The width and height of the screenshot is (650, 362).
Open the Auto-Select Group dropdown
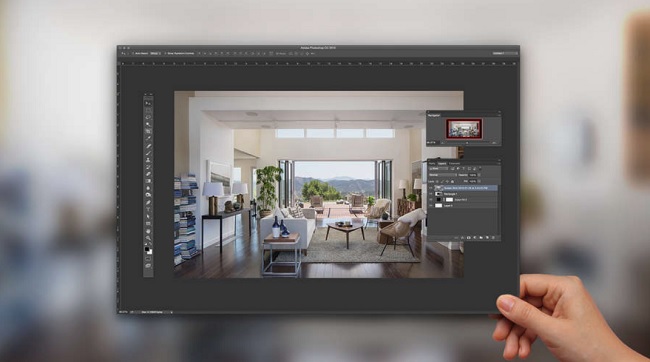click(155, 53)
